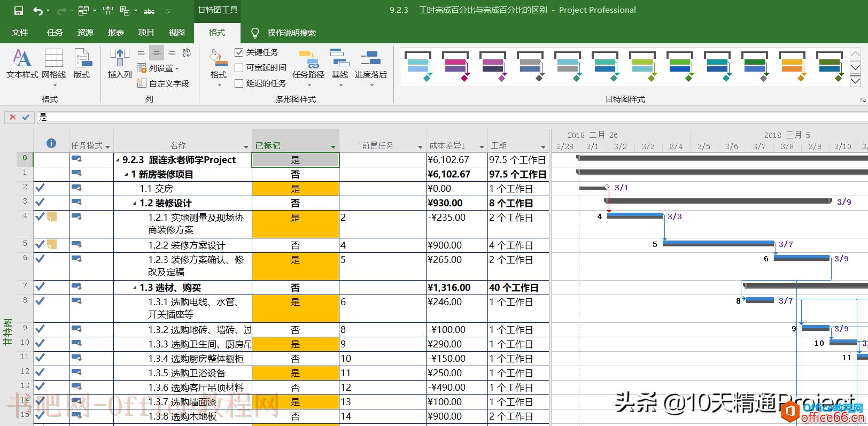Open the Task (任务) tab
868x426 pixels.
pyautogui.click(x=55, y=33)
